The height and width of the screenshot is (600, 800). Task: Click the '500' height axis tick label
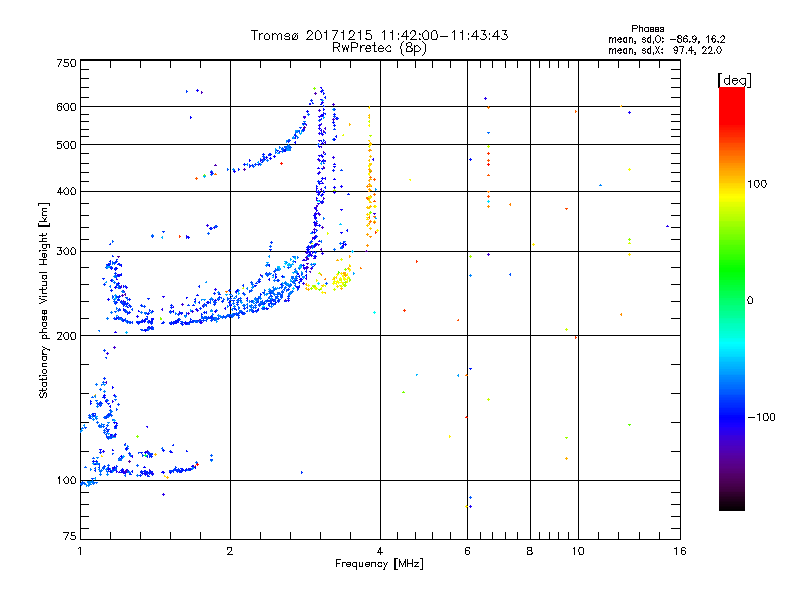tap(66, 145)
